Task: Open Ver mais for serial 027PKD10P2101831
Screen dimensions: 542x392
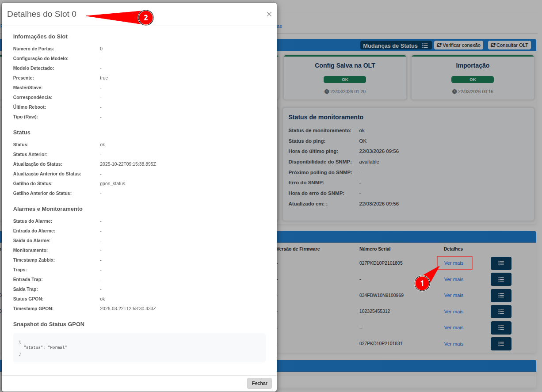Action: click(x=454, y=344)
